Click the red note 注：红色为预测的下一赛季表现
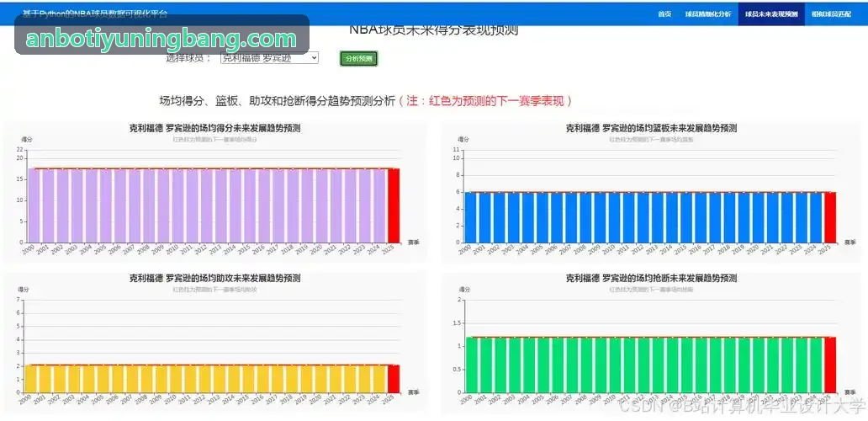The width and height of the screenshot is (868, 421). click(485, 101)
